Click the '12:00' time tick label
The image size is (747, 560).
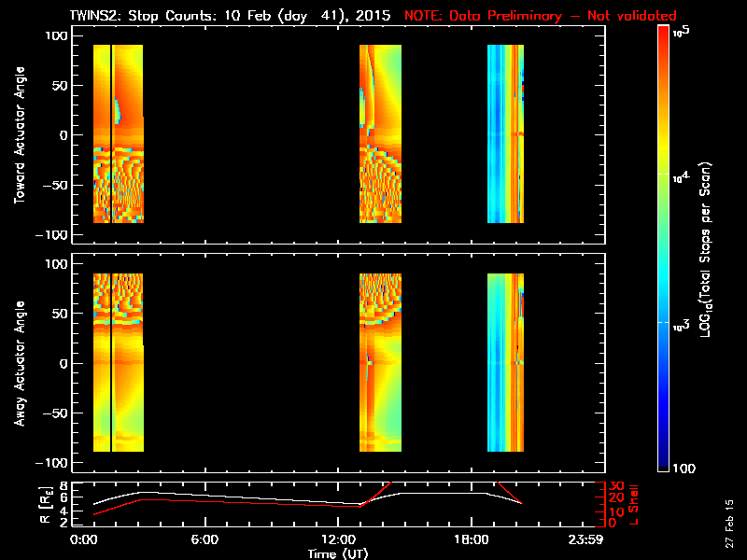(x=338, y=539)
